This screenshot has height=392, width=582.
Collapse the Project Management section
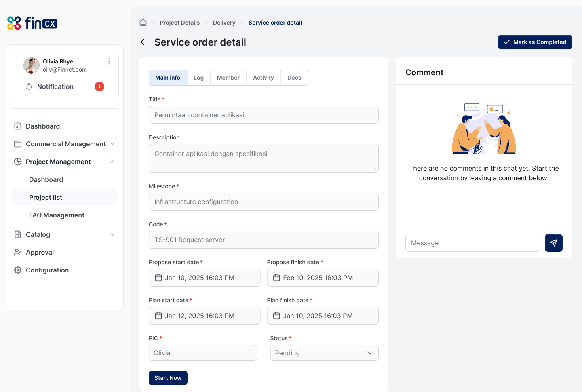112,162
